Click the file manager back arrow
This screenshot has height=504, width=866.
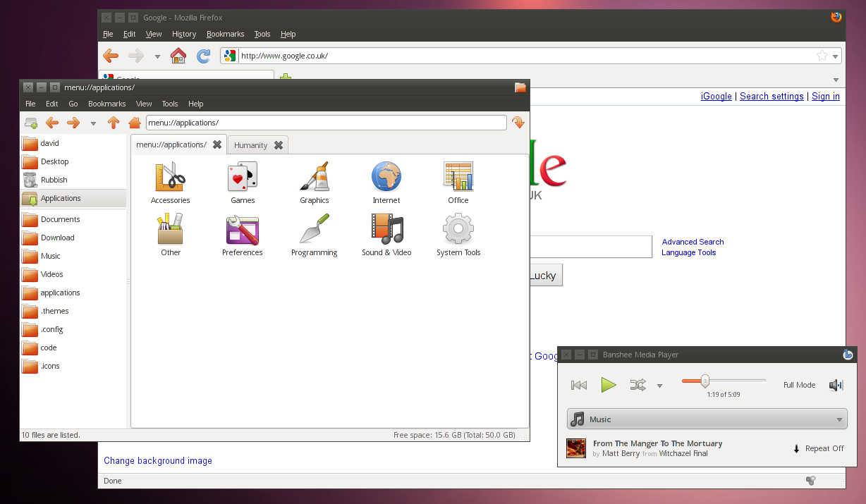tap(52, 123)
